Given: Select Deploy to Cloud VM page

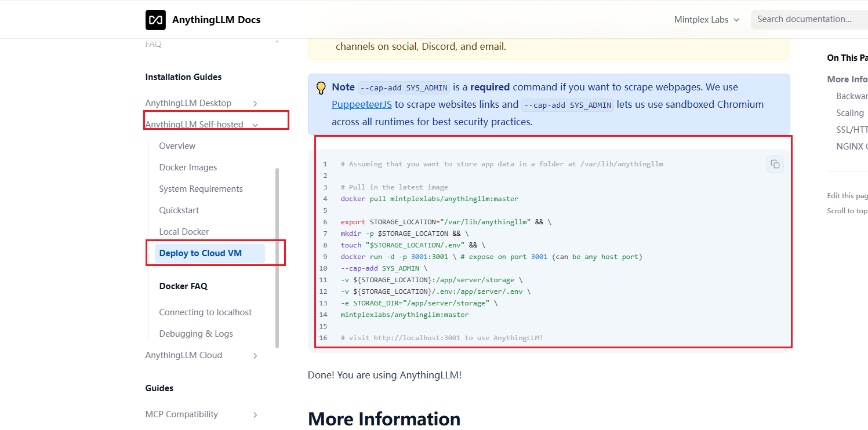Looking at the screenshot, I should [x=209, y=253].
